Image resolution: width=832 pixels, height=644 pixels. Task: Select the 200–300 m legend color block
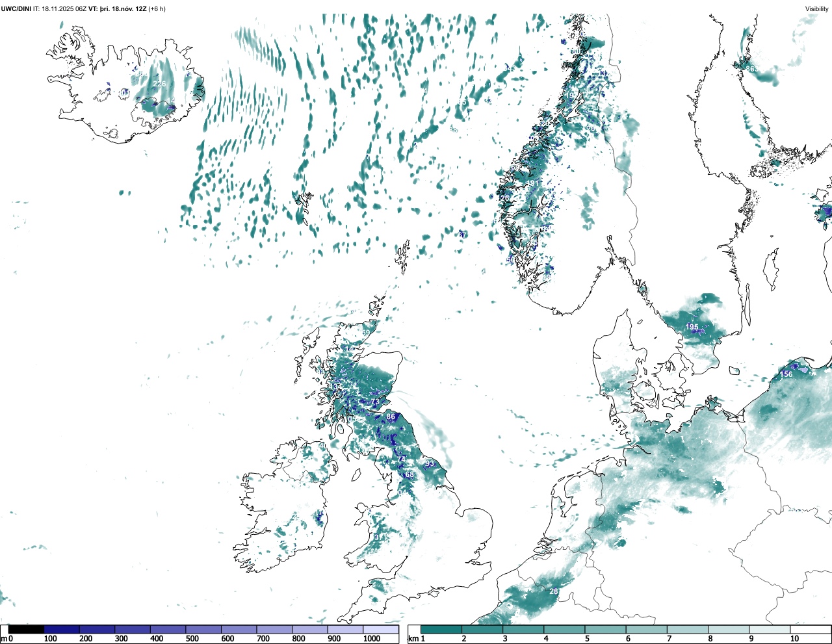pyautogui.click(x=97, y=629)
